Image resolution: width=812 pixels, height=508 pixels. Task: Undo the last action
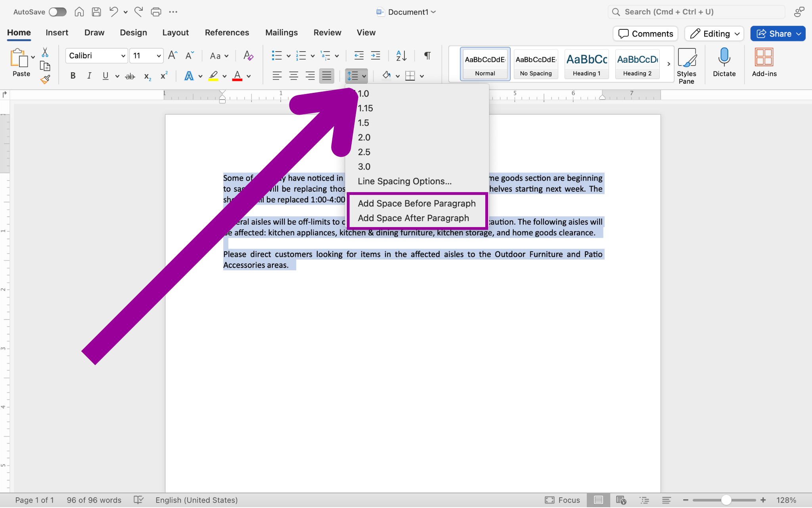click(x=114, y=12)
